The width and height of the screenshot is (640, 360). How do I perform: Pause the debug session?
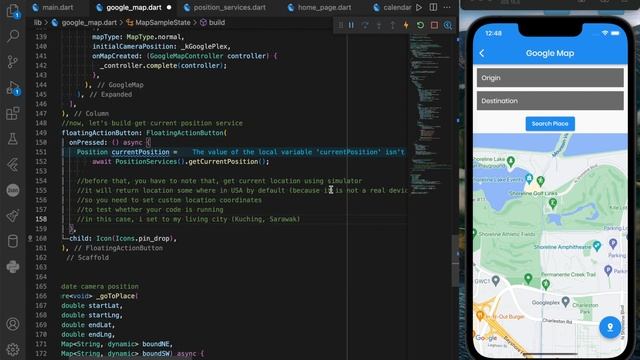tap(351, 25)
